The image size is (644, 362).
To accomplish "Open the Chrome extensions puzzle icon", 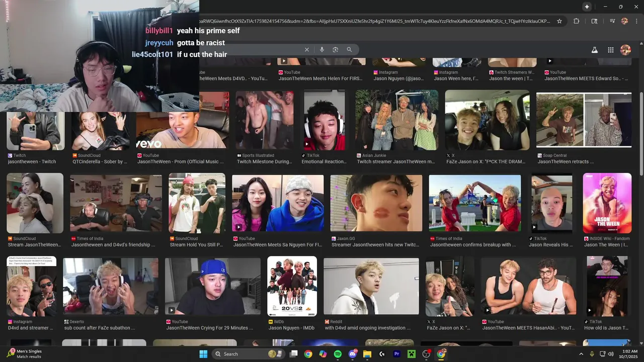I will [x=577, y=21].
